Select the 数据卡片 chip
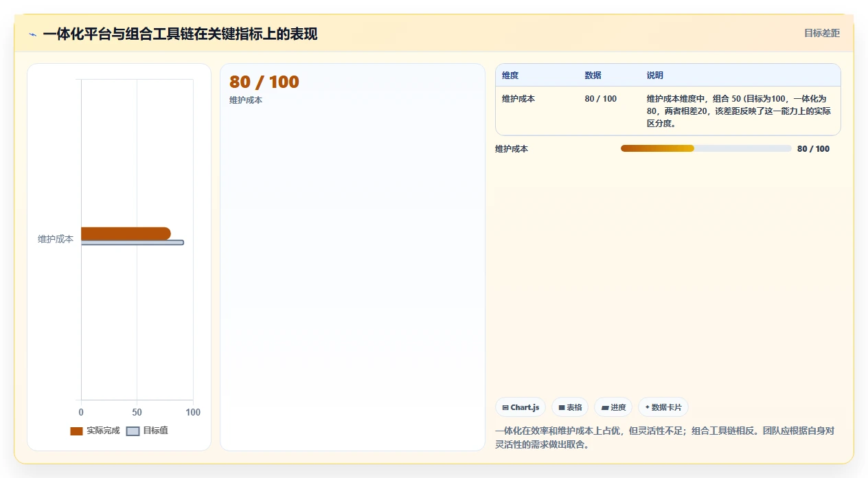This screenshot has height=478, width=868. tap(663, 407)
